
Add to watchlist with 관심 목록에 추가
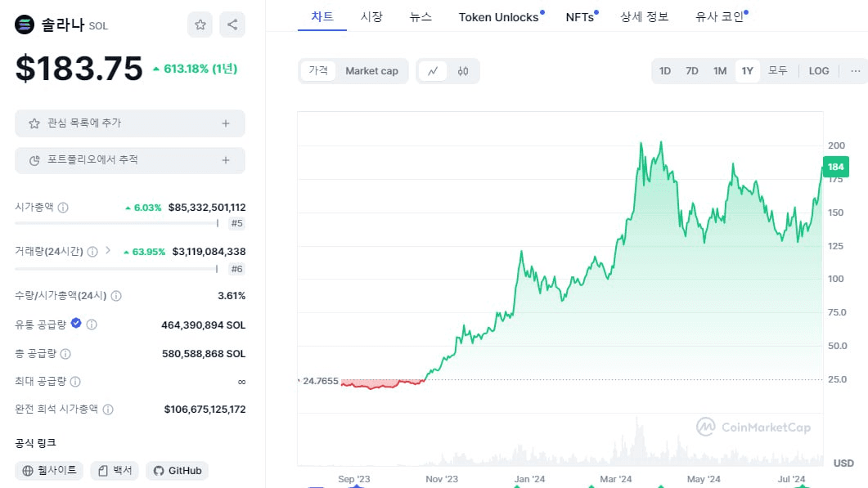tap(130, 123)
